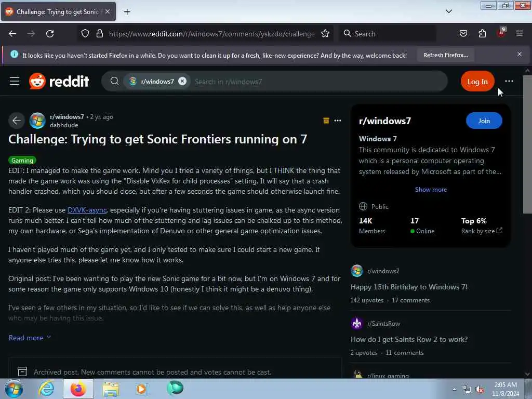The height and width of the screenshot is (399, 532).
Task: Open post options three-dot menu
Action: [x=338, y=121]
